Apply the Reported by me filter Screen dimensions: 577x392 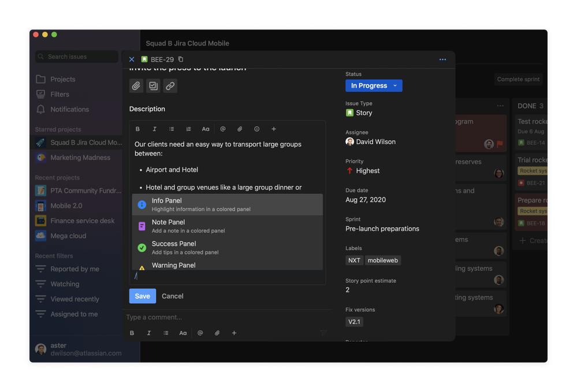pyautogui.click(x=68, y=269)
